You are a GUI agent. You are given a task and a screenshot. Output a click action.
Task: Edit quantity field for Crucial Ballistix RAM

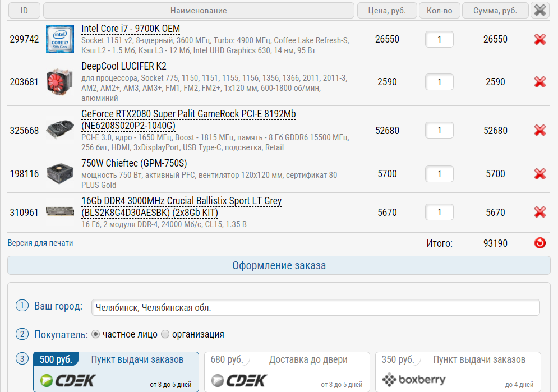point(439,212)
